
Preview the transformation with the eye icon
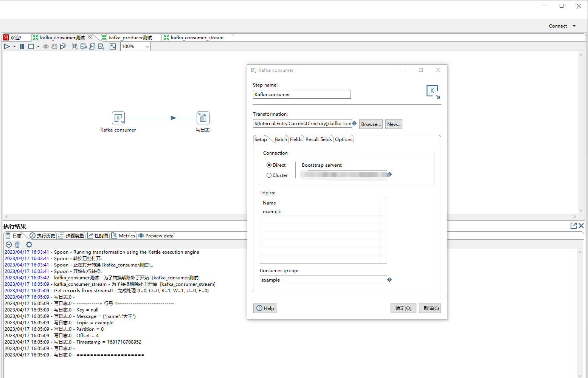tap(46, 46)
